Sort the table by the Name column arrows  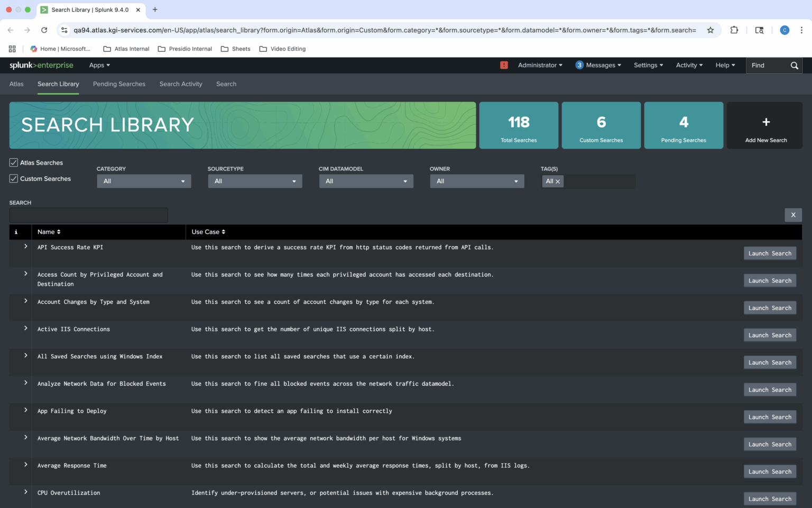[59, 232]
